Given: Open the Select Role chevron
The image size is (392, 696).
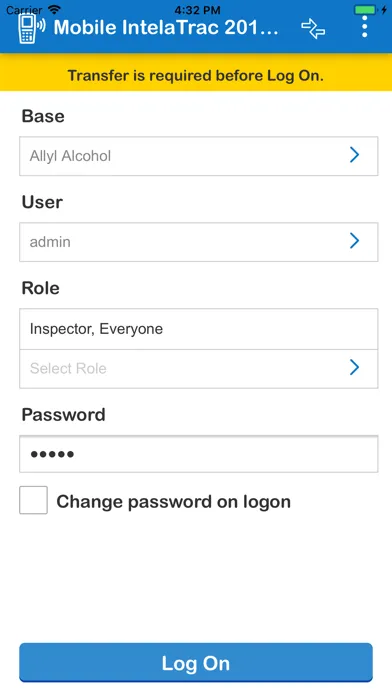Looking at the screenshot, I should 354,368.
